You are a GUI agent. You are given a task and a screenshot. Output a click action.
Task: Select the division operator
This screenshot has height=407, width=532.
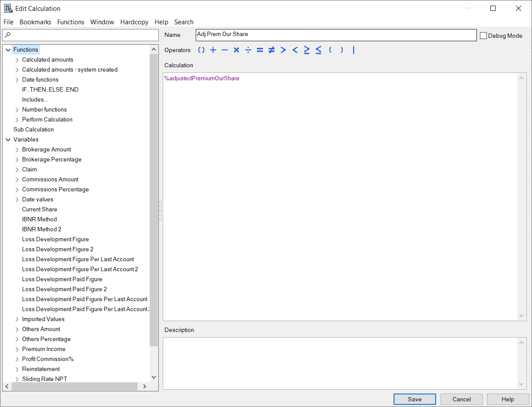(x=248, y=50)
